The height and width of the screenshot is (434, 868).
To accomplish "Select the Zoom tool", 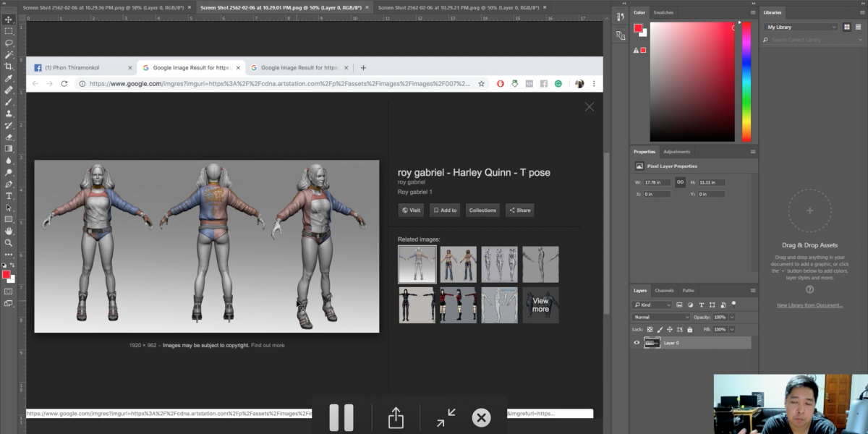I will tap(9, 242).
